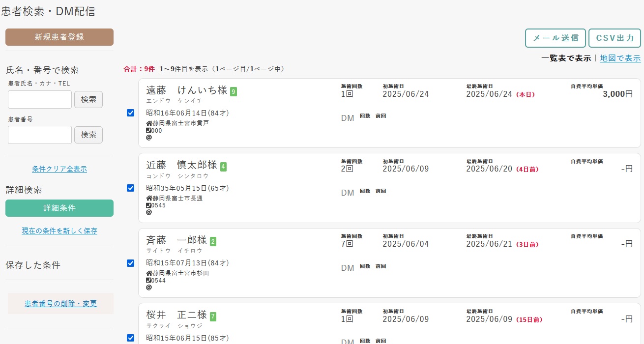Click birthdate 昭和16年06月14日(84才)
This screenshot has width=644, height=344.
tap(187, 113)
